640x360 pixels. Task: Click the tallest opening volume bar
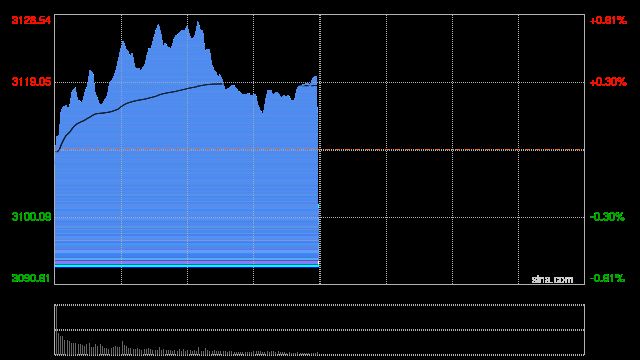point(56,330)
